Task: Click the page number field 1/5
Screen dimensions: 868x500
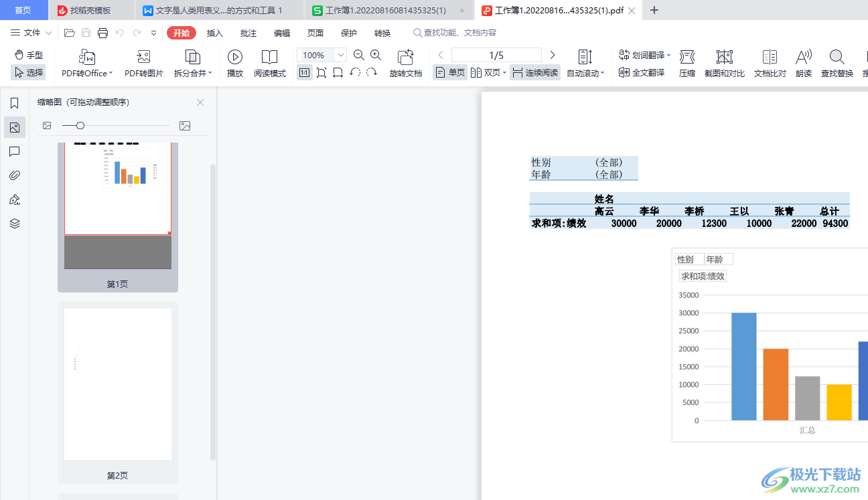Action: [x=496, y=55]
